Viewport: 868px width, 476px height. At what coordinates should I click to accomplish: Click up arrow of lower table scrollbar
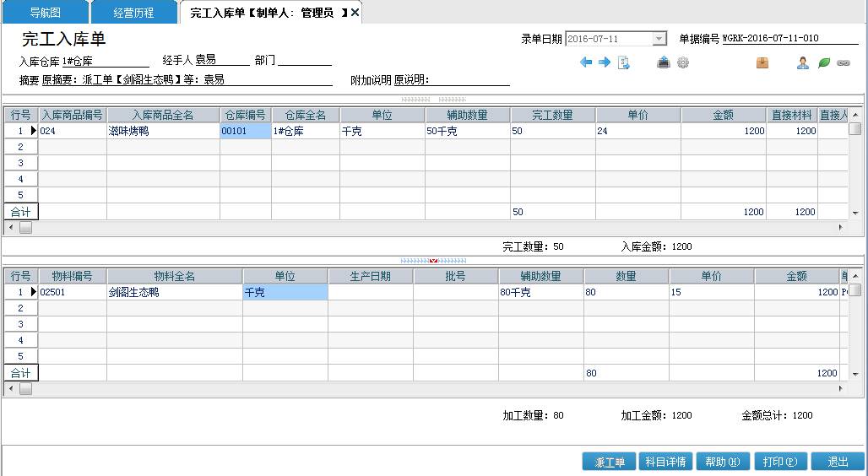[855, 276]
